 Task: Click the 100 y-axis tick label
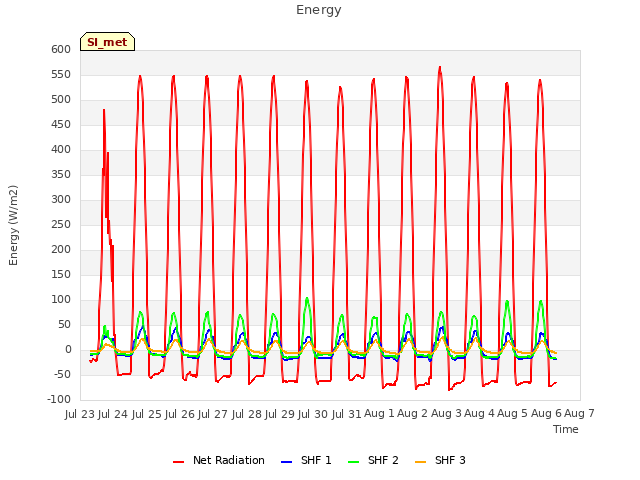(61, 300)
